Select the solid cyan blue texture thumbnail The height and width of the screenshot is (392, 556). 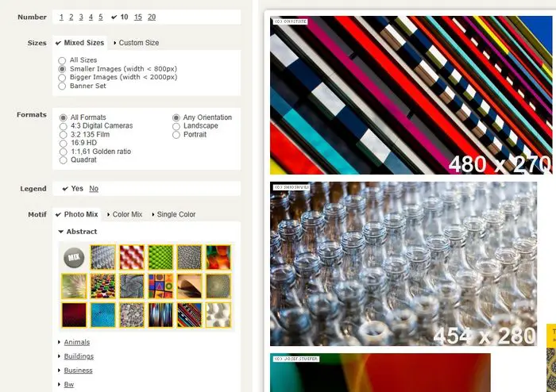point(102,315)
